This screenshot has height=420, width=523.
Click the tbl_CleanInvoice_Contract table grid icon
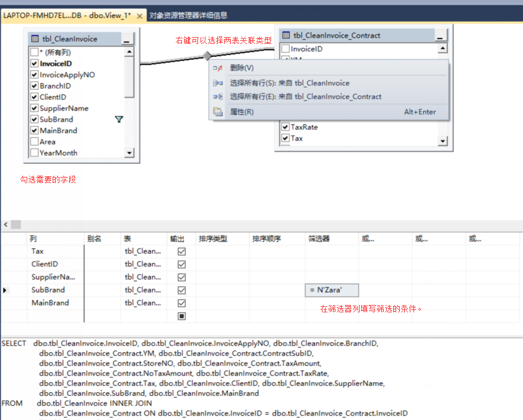point(286,35)
